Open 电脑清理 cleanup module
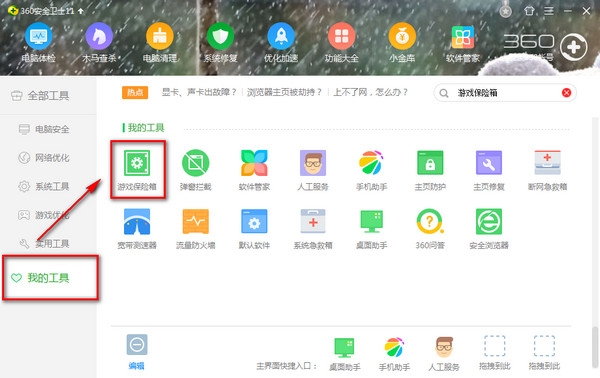The height and width of the screenshot is (378, 600). (160, 42)
